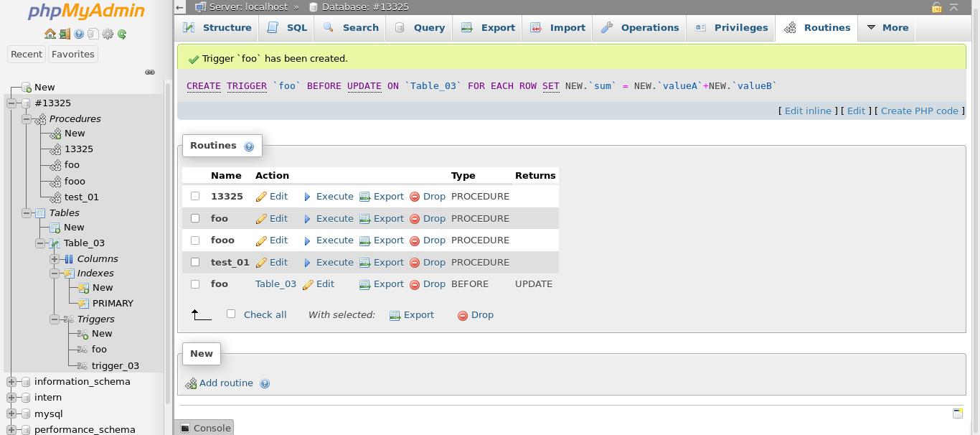This screenshot has height=435, width=980.
Task: Click the SQL query window icon
Action: 93,34
